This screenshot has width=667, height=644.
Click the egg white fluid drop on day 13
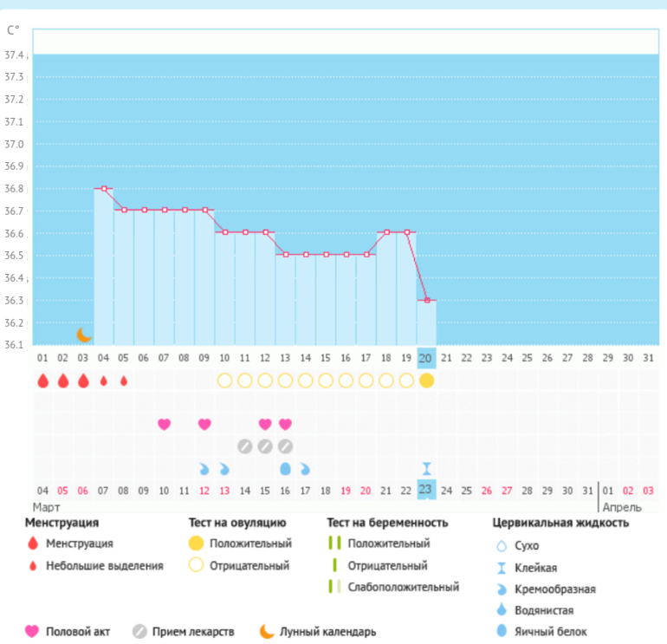coord(285,468)
